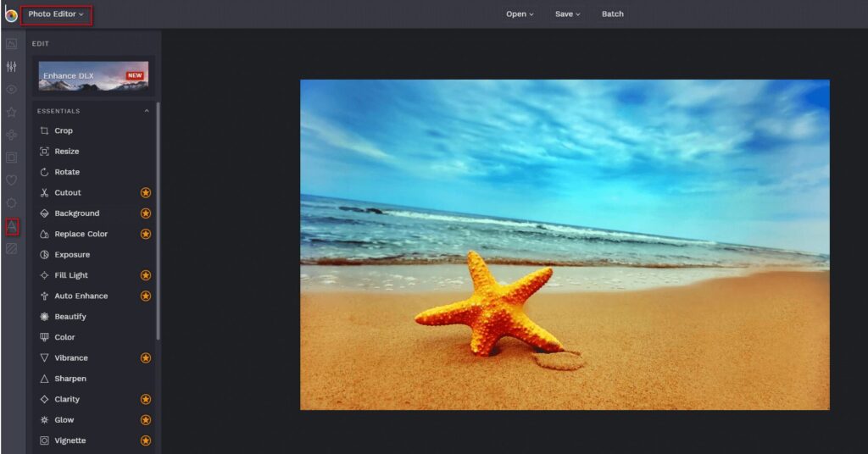868x454 pixels.
Task: Open the Graphics heart icon in sidebar
Action: 11,180
